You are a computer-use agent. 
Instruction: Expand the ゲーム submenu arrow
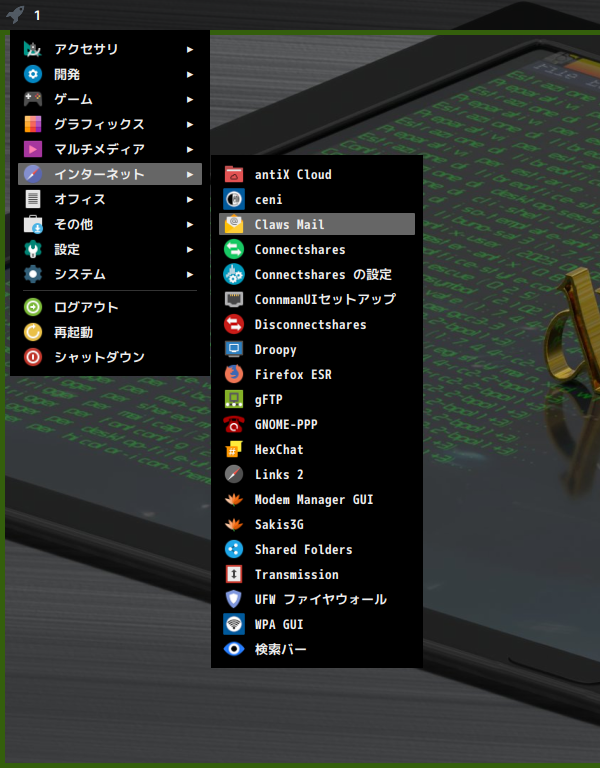point(190,99)
